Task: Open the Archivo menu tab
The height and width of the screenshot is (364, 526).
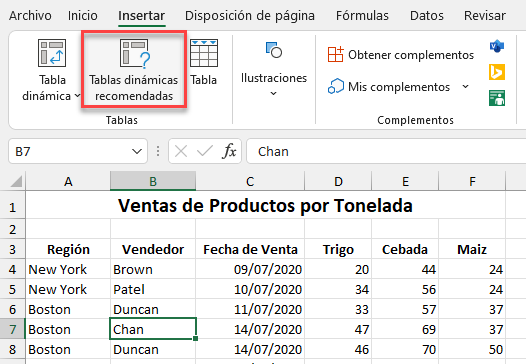Action: coord(30,15)
